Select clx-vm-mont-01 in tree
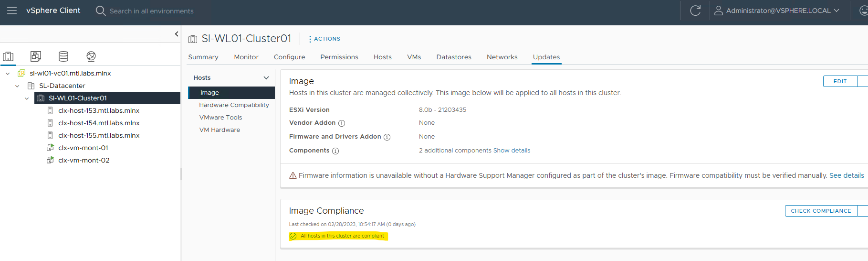Screen dimensions: 868x261 (83, 148)
